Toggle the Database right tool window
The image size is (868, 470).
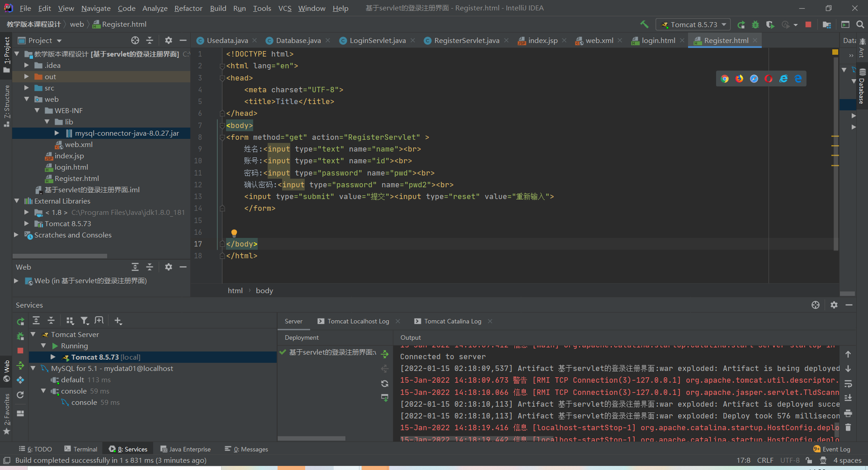pos(862,86)
